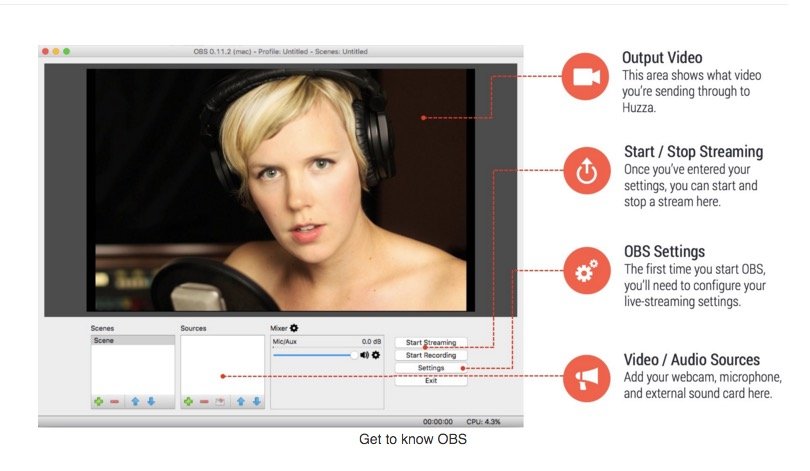Remove source using the minus icon
The image size is (810, 471).
tap(204, 401)
